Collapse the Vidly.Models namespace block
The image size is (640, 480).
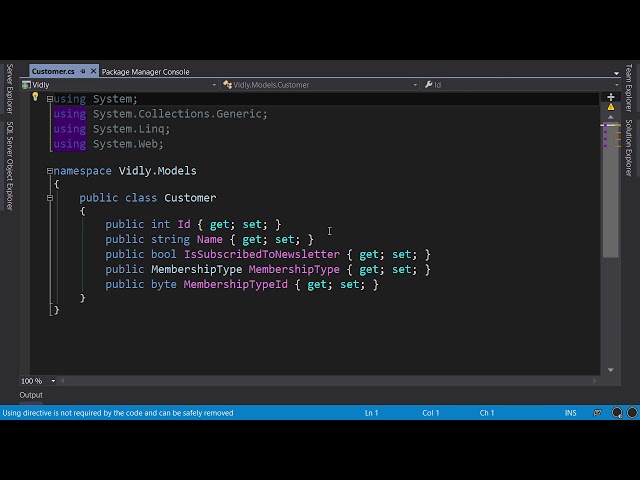(x=50, y=171)
